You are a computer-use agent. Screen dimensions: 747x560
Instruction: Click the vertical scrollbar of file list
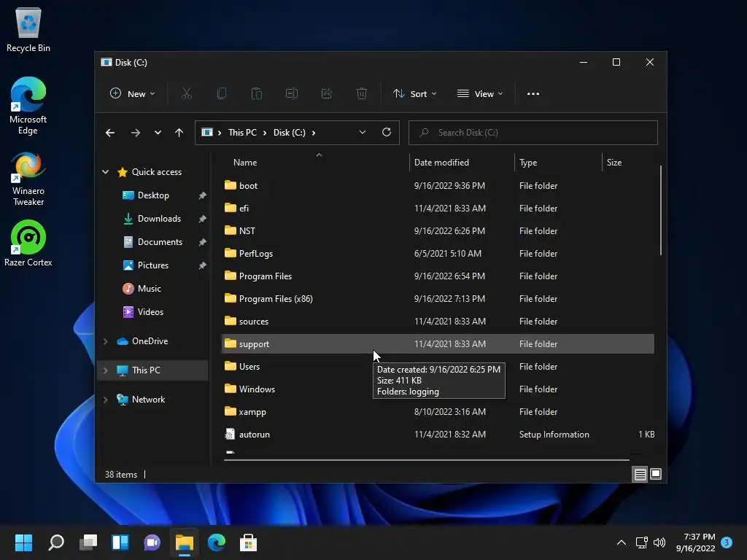coord(660,211)
